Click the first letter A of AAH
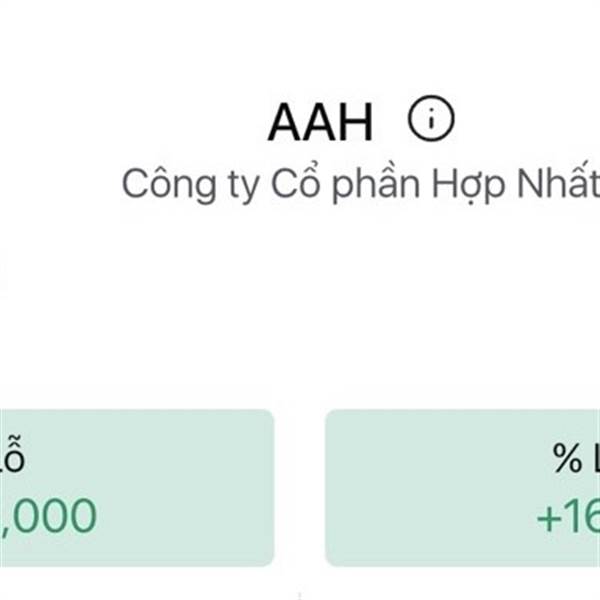 (x=284, y=124)
